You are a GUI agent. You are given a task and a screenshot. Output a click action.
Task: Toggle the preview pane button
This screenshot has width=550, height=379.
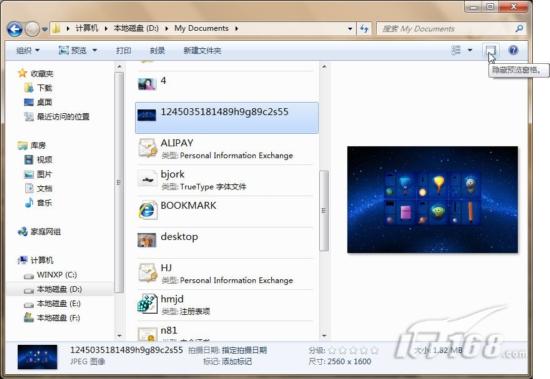point(491,50)
